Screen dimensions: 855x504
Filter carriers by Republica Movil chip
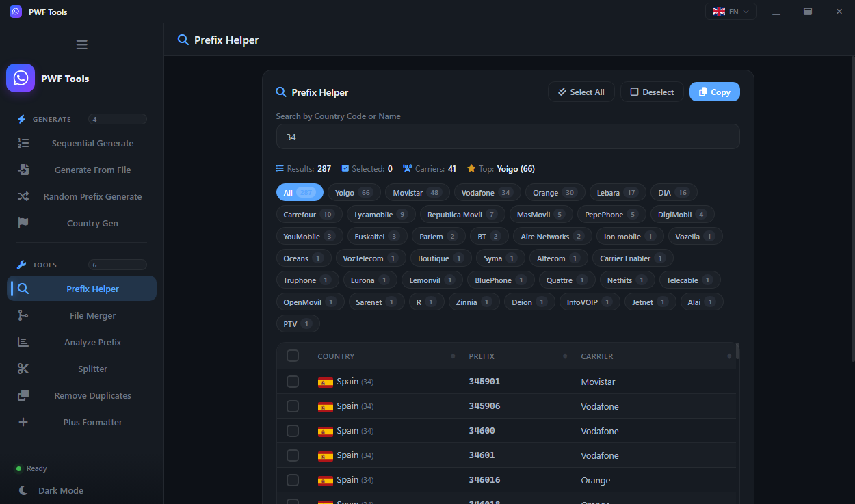point(462,214)
